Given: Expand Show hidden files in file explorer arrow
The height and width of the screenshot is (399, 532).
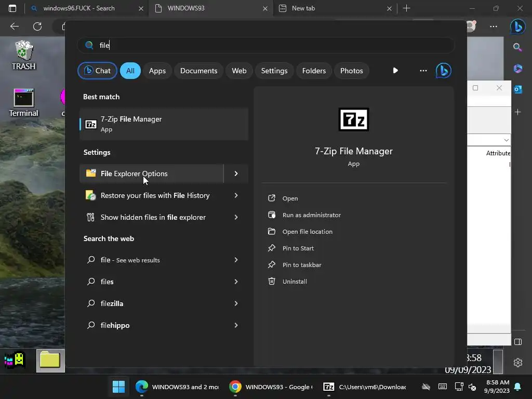Looking at the screenshot, I should tap(236, 217).
